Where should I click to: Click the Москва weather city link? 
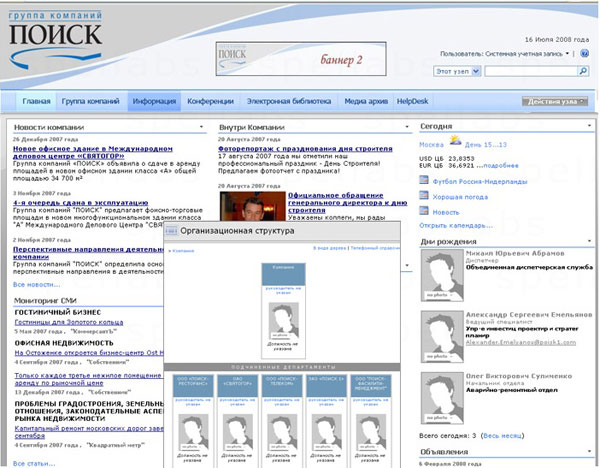pos(431,145)
